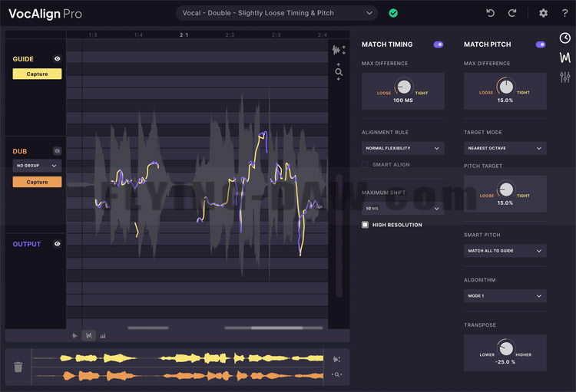Open the Algorithm Mode 1 dropdown
576x392 pixels.
[x=505, y=296]
